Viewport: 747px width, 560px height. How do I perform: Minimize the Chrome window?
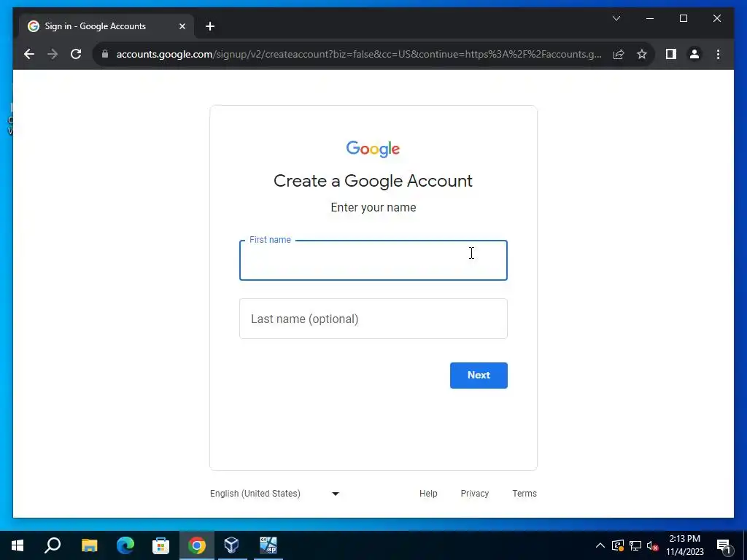650,18
